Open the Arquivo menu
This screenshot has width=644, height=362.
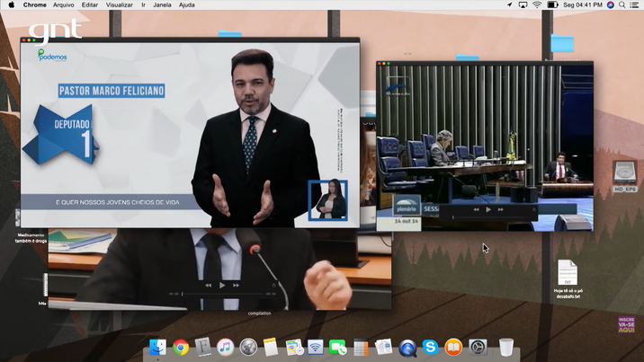pos(64,4)
